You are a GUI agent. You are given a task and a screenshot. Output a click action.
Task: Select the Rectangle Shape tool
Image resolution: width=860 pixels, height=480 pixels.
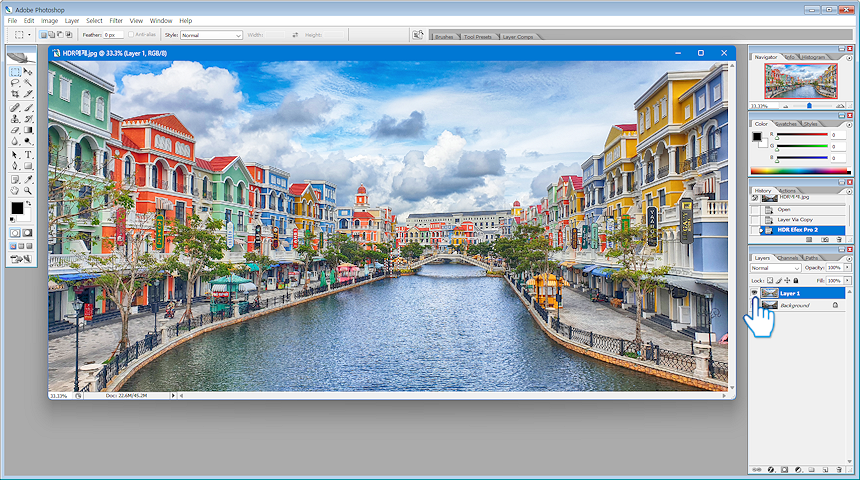point(28,166)
